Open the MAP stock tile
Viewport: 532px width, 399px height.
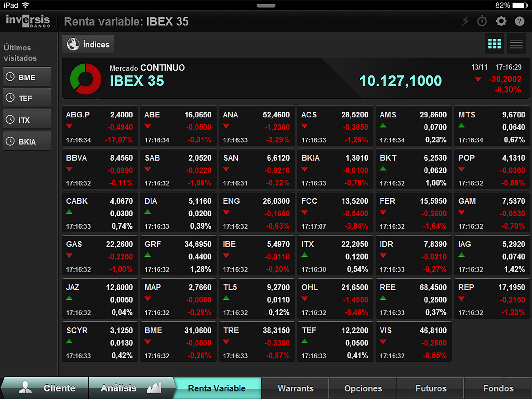(x=178, y=298)
